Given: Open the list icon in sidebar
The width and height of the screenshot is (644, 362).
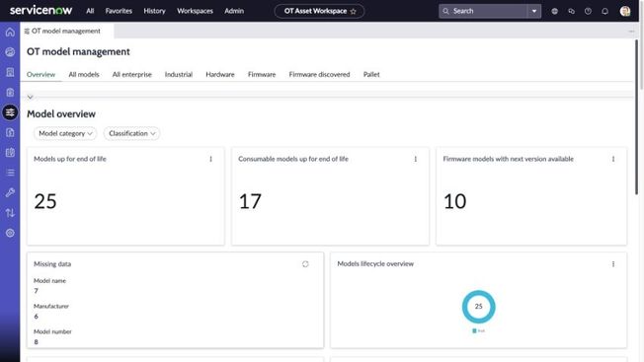Looking at the screenshot, I should [10, 173].
